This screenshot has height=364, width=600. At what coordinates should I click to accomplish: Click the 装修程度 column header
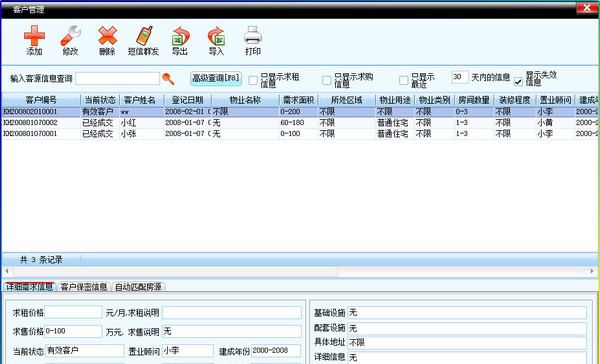515,100
